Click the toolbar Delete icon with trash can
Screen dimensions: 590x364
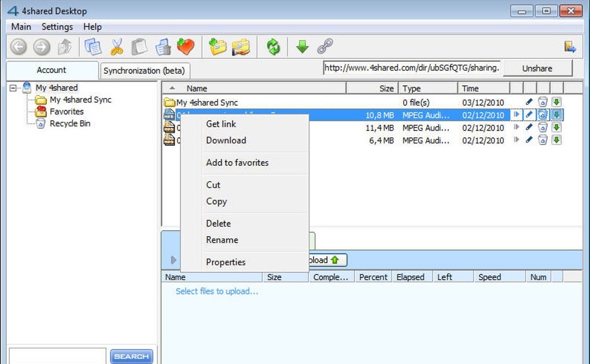point(163,47)
